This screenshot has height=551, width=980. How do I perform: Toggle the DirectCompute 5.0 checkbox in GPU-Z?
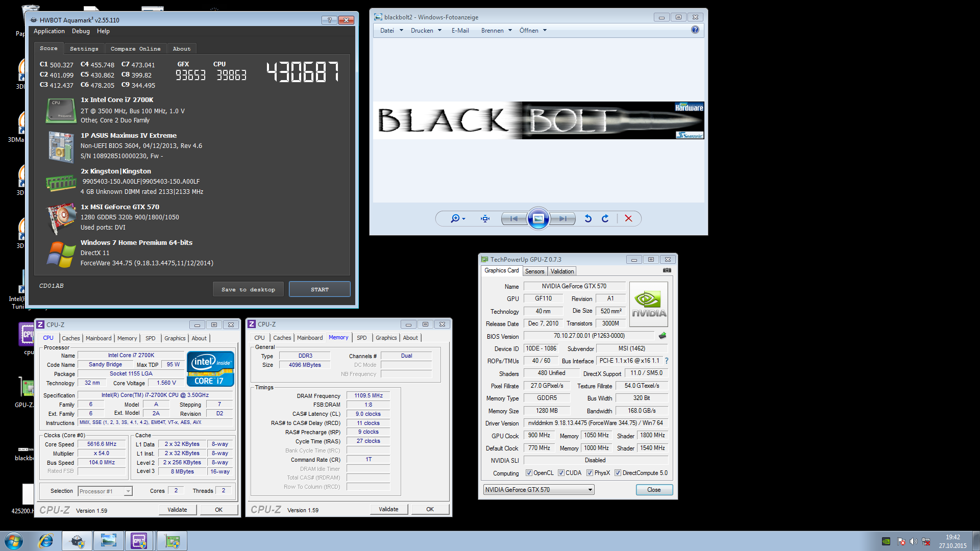tap(618, 473)
